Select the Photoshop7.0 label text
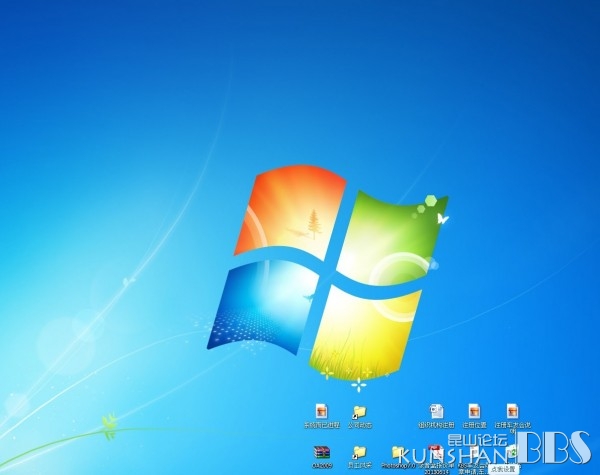Screen dimensions: 600x475 [x=398, y=465]
